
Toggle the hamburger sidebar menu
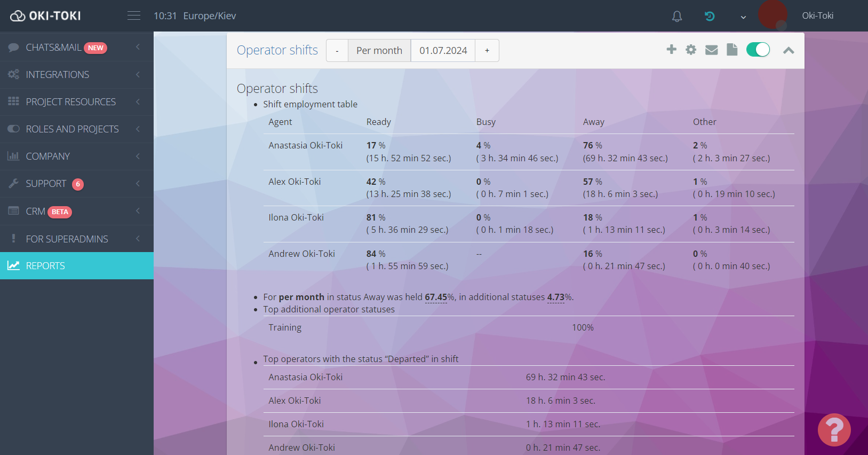(134, 16)
